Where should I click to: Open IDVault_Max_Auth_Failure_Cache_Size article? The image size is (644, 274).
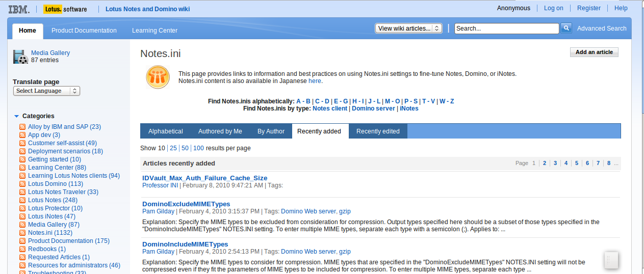coord(204,178)
